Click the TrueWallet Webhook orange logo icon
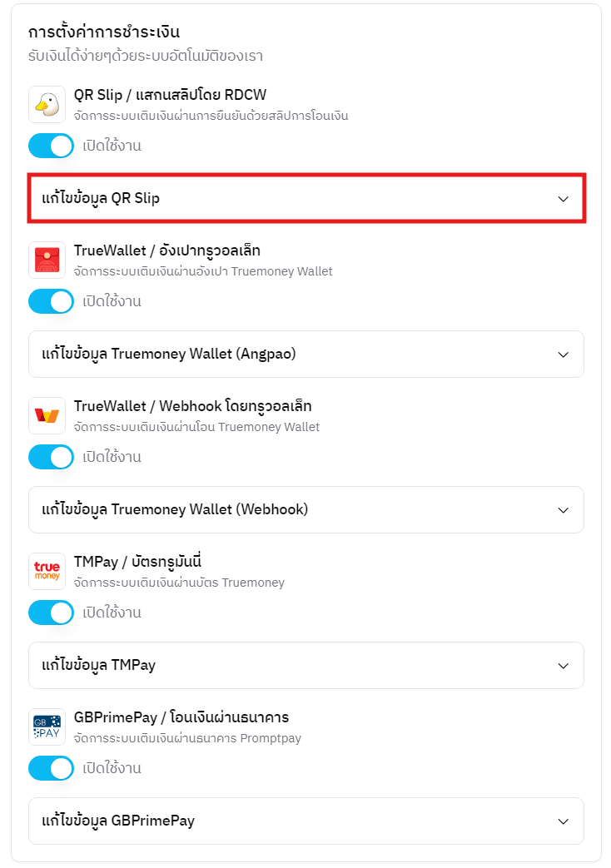Viewport: 611px width, 868px height. (x=47, y=415)
